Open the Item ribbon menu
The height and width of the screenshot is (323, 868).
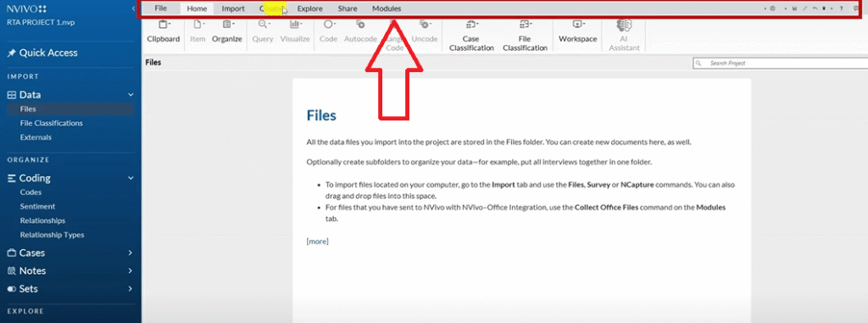tap(198, 31)
